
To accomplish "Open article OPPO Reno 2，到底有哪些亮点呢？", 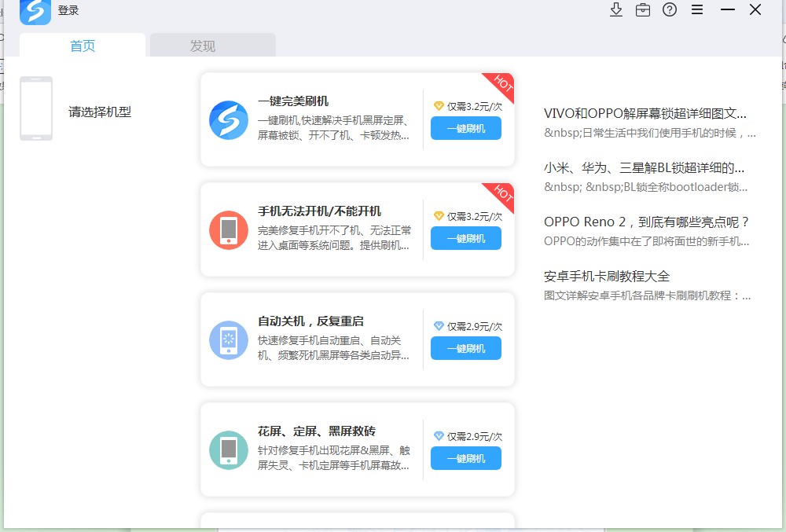I will (647, 222).
